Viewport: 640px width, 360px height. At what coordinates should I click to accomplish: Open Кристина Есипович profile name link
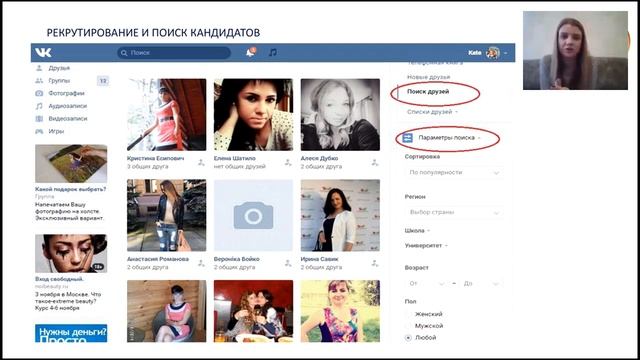[155, 158]
